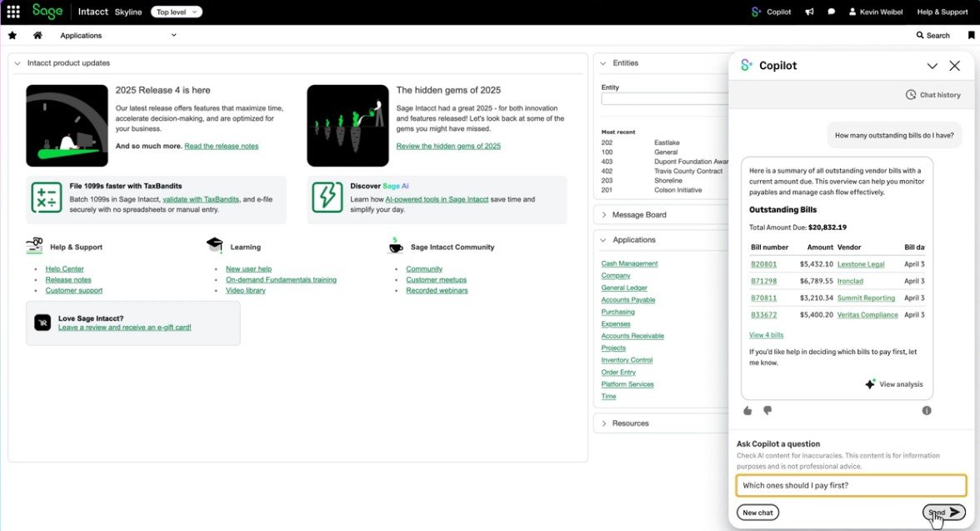980x531 pixels.
Task: Give thumbs down to Copilot response
Action: point(767,411)
